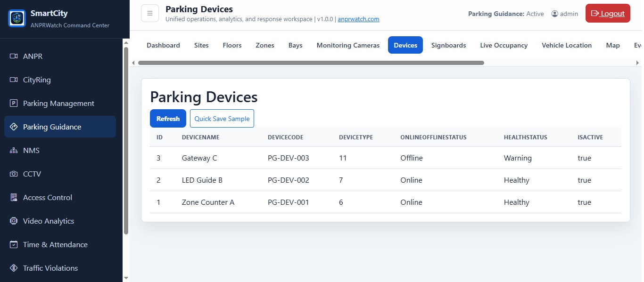Toggle sidebar with hamburger menu button
The height and width of the screenshot is (282, 644).
[x=150, y=13]
